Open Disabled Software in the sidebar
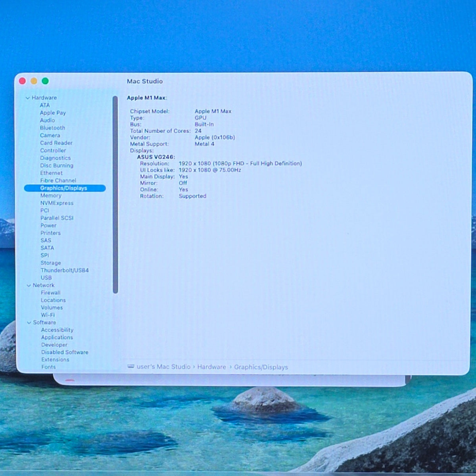The width and height of the screenshot is (476, 476). click(65, 352)
